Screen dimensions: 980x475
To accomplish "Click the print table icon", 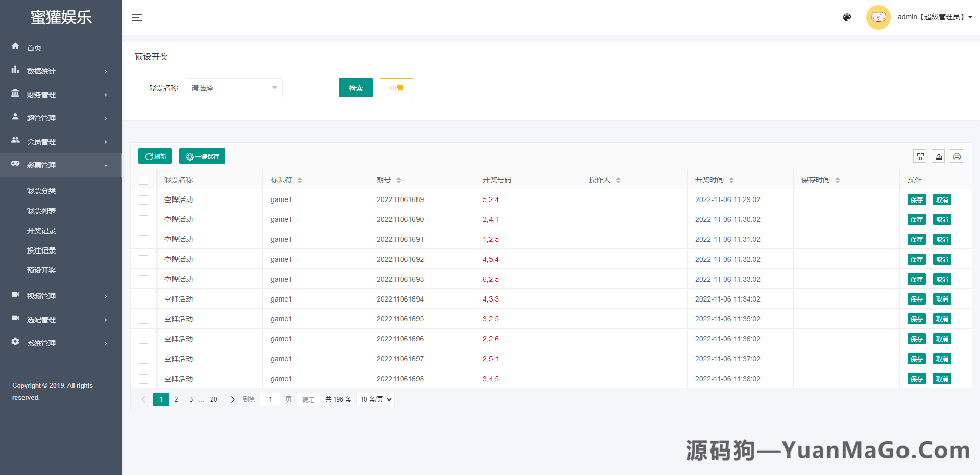I will pos(957,157).
